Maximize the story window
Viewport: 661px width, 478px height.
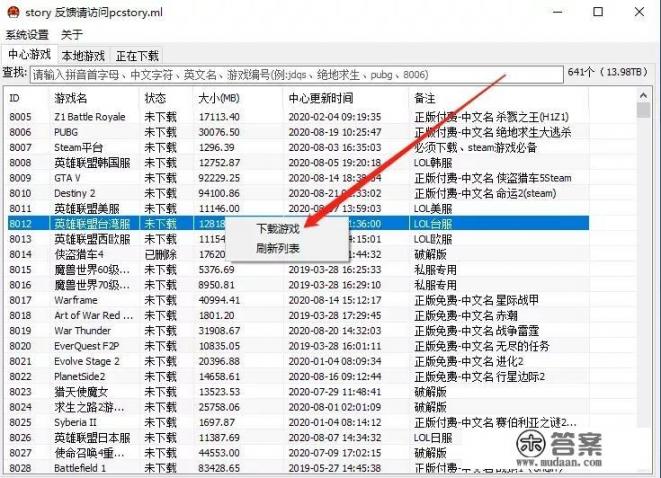[x=598, y=12]
